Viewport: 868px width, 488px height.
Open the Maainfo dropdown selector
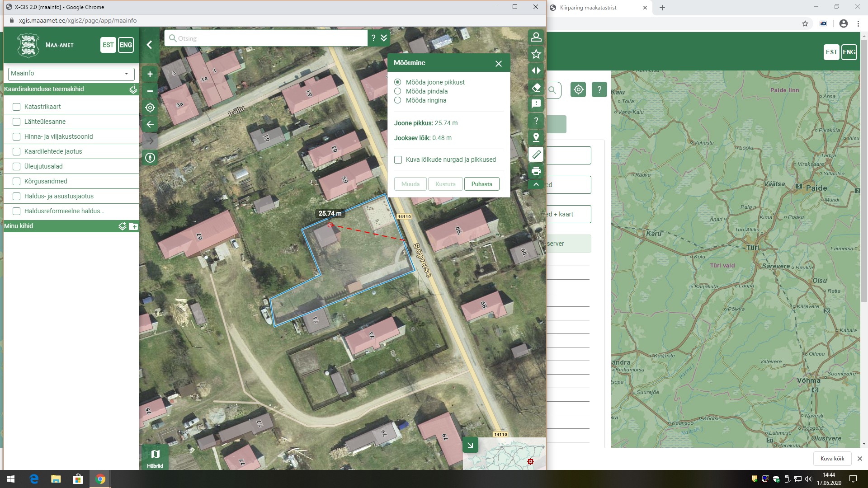(x=71, y=74)
